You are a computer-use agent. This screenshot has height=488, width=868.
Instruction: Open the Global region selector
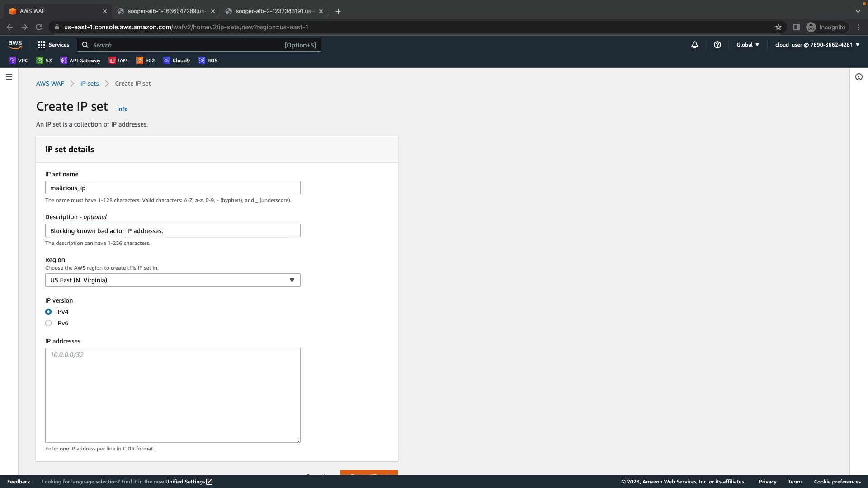(748, 45)
